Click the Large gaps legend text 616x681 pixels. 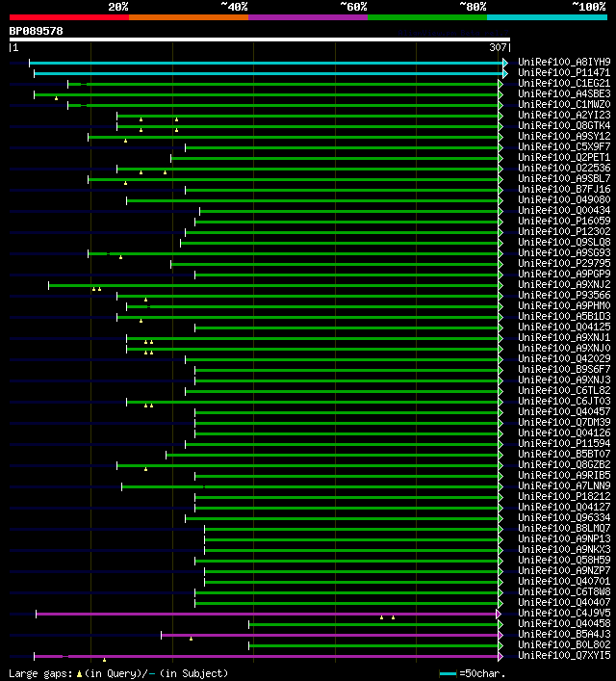click(x=40, y=673)
